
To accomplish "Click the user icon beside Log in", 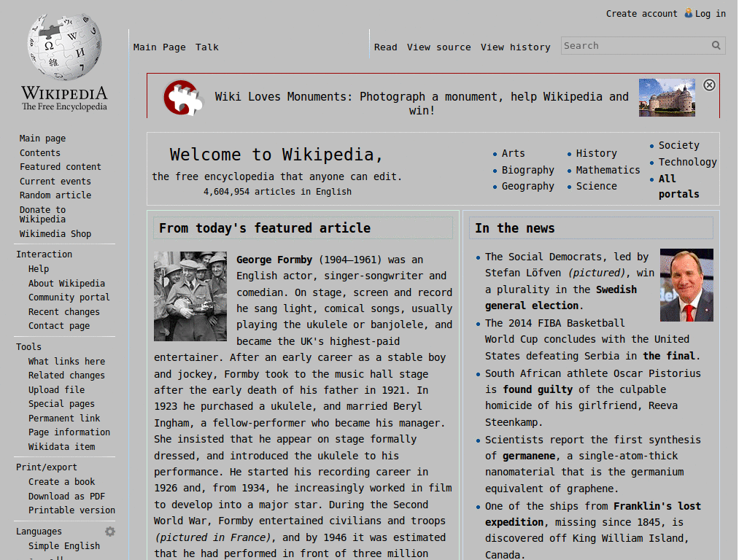I will (x=689, y=13).
